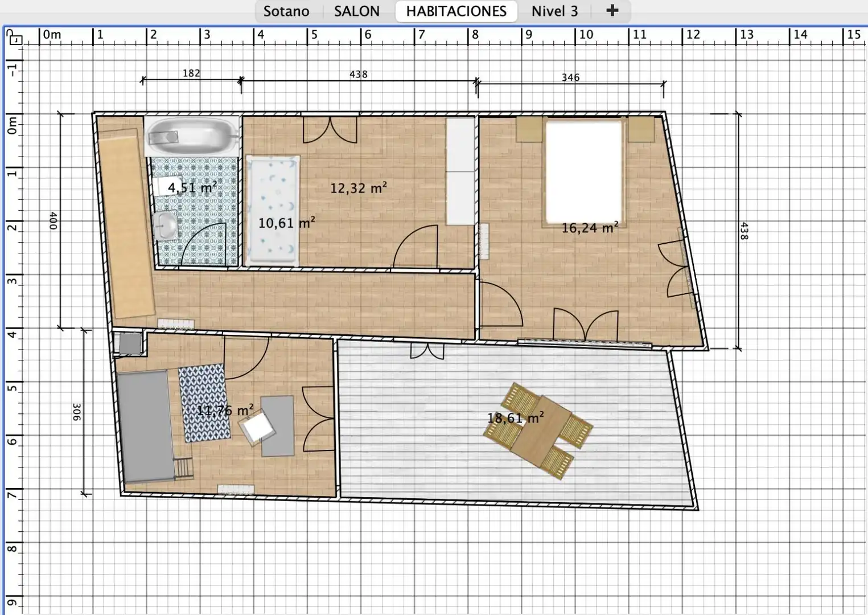868x615 pixels.
Task: Add a new level with plus button
Action: [x=612, y=10]
